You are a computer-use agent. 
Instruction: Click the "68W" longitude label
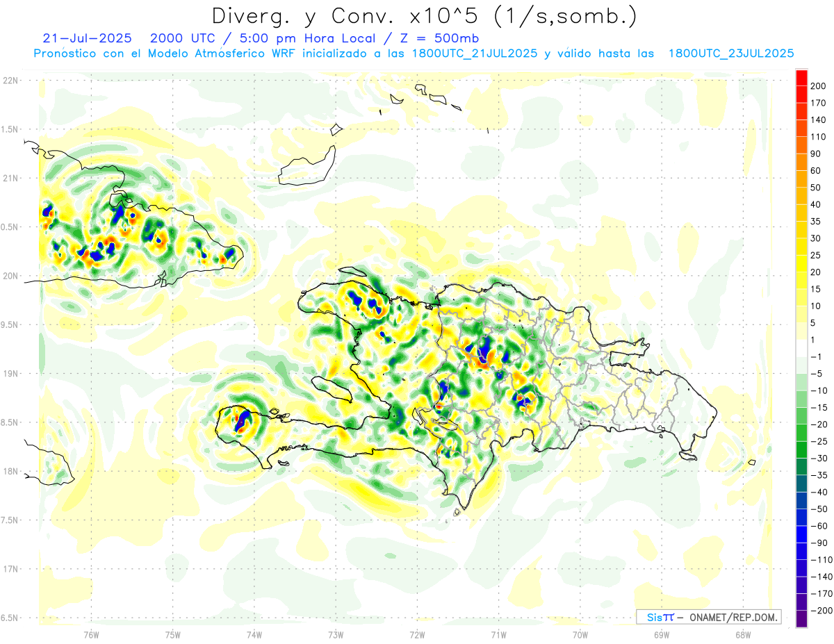tap(743, 634)
